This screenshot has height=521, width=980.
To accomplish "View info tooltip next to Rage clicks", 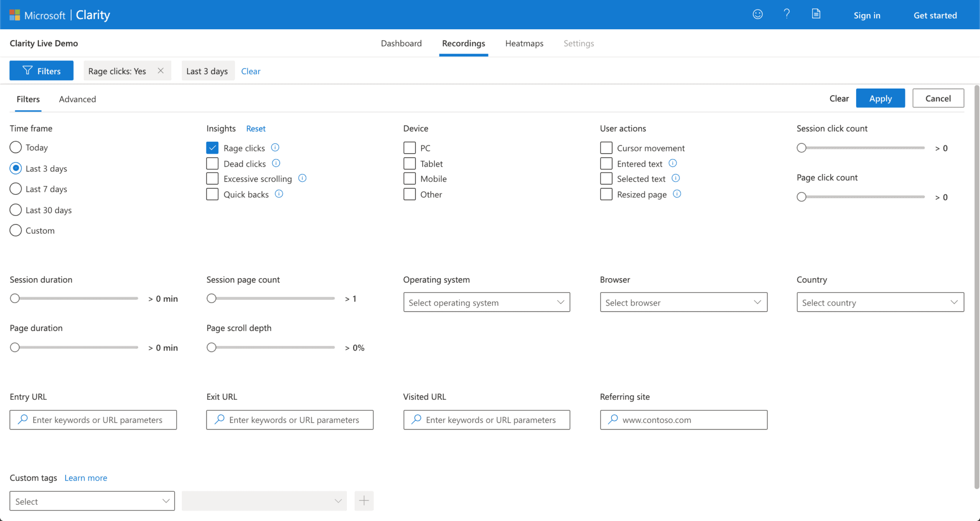I will click(x=276, y=147).
